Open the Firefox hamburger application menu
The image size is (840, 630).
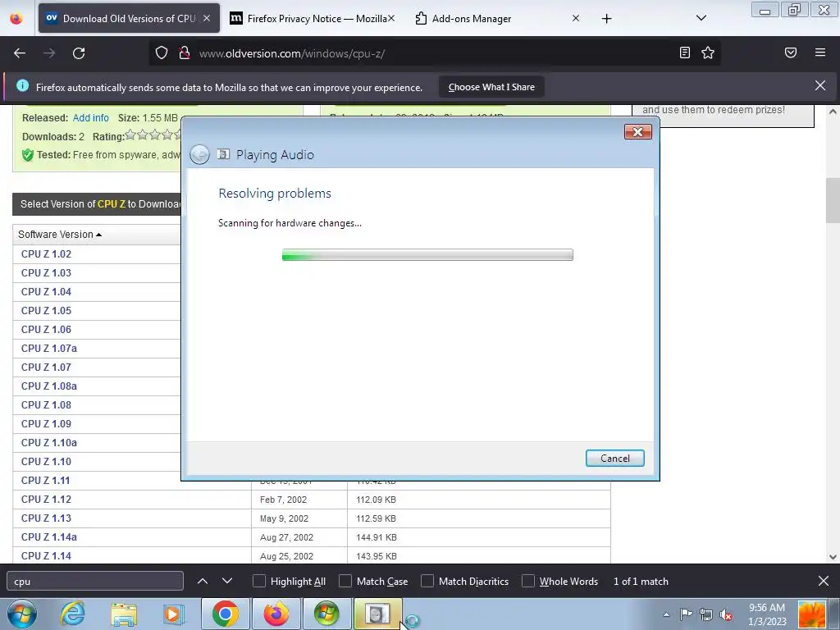(x=820, y=52)
